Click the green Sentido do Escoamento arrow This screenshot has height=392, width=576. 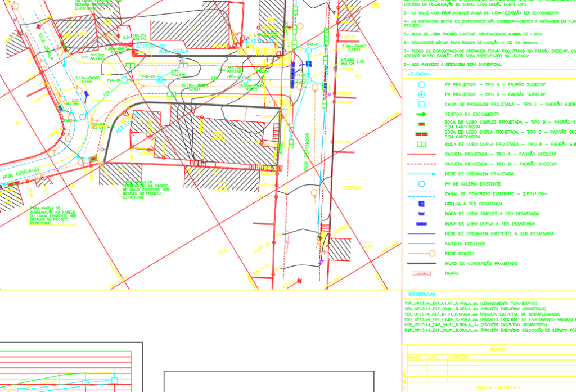click(421, 114)
